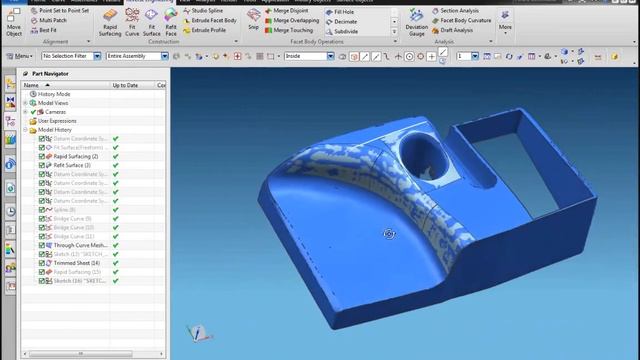This screenshot has width=640, height=360.
Task: Activate the Fit Curve tool
Action: click(x=132, y=23)
